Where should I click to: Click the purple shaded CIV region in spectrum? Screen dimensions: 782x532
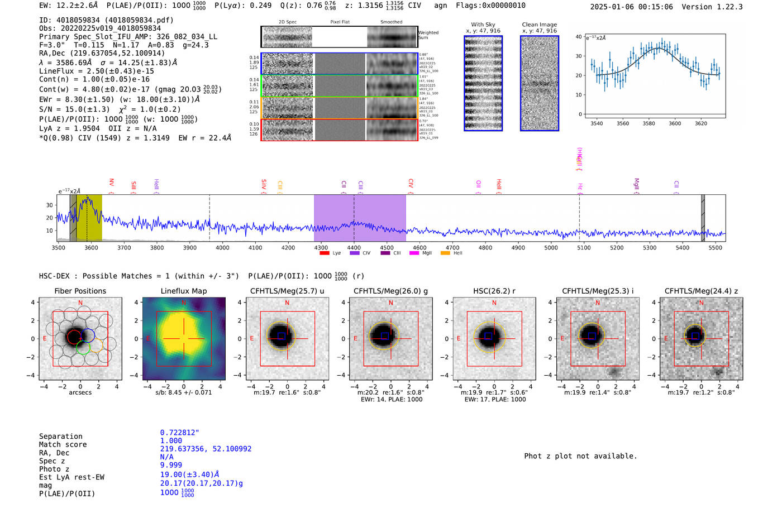click(x=360, y=218)
